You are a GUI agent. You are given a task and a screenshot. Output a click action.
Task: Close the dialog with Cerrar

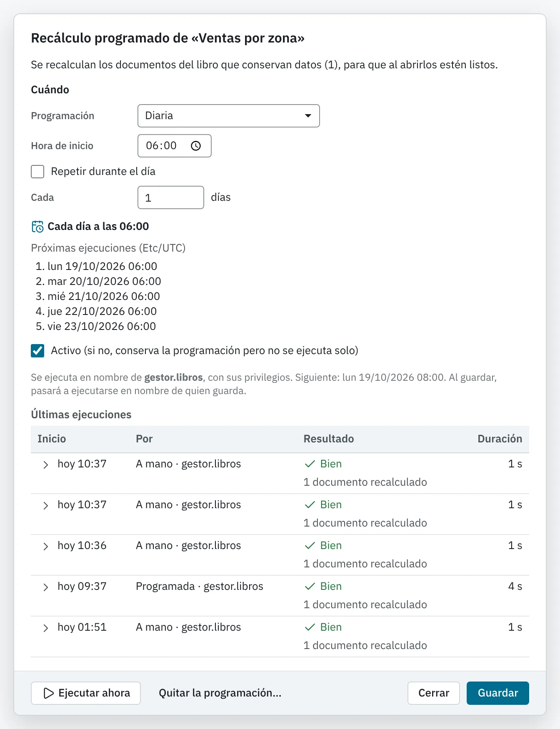[x=434, y=693]
